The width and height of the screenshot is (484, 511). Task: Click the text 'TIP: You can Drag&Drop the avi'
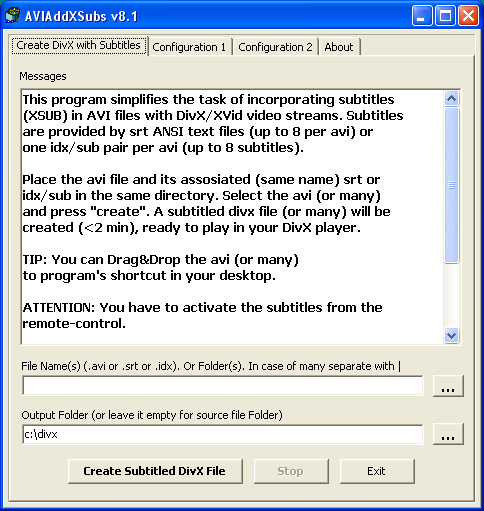126,259
